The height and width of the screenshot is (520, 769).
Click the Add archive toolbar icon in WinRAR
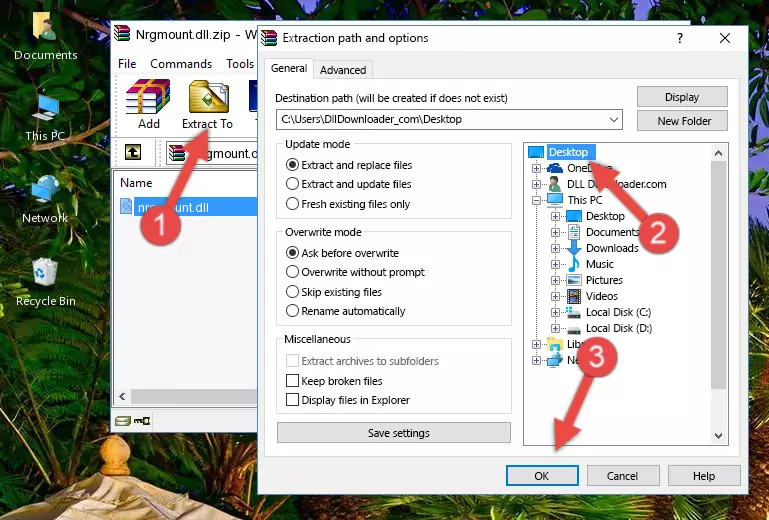148,104
